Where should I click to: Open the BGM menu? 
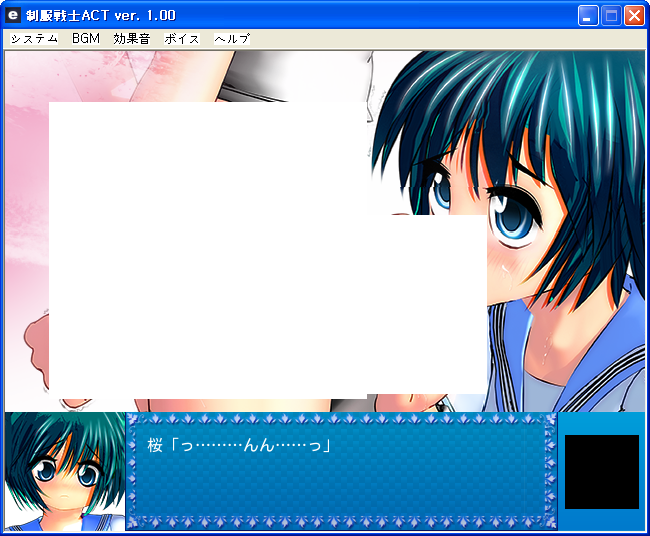coord(86,39)
